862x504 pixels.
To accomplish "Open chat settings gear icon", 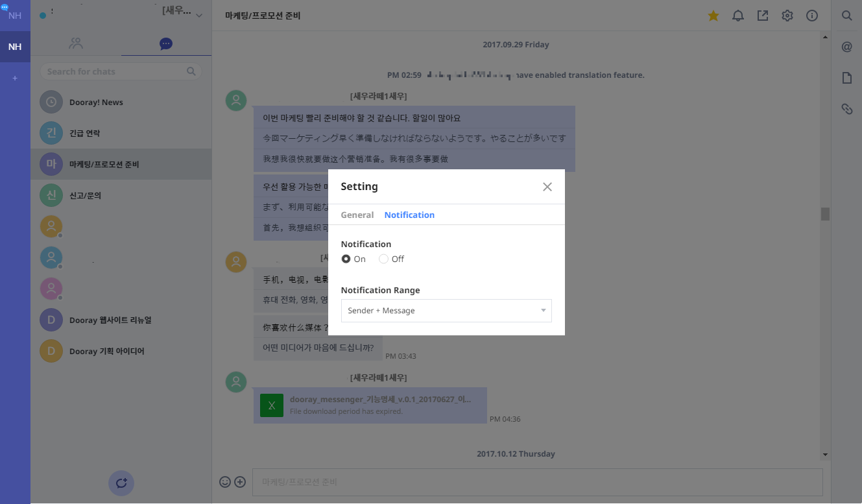I will [787, 16].
